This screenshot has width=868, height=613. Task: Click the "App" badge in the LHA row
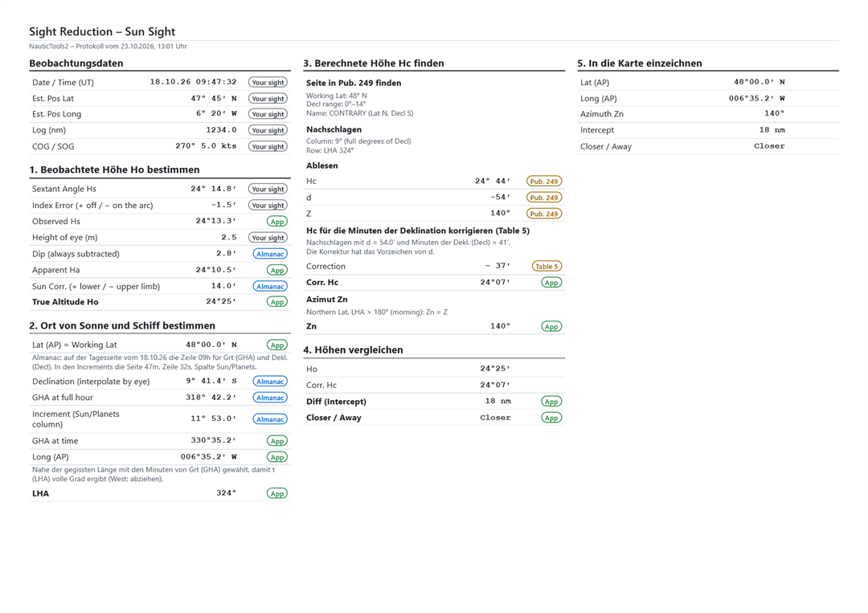click(x=277, y=493)
